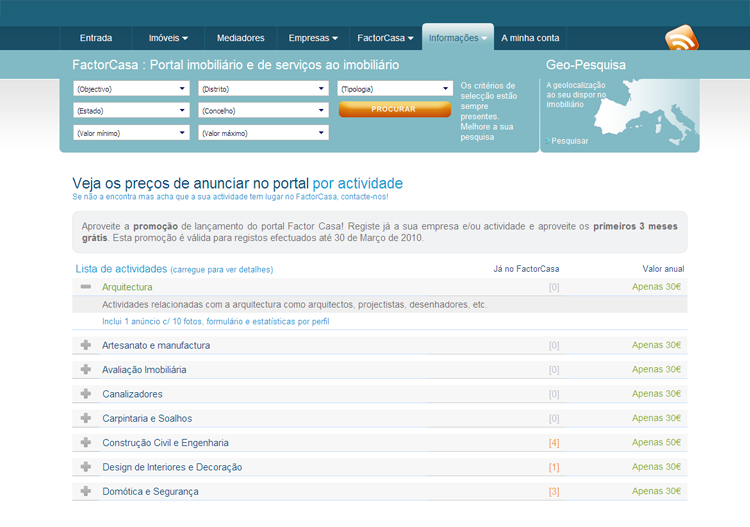Screen dimensions: 750x527
Task: Click the Europe map thumbnail
Action: (646, 112)
